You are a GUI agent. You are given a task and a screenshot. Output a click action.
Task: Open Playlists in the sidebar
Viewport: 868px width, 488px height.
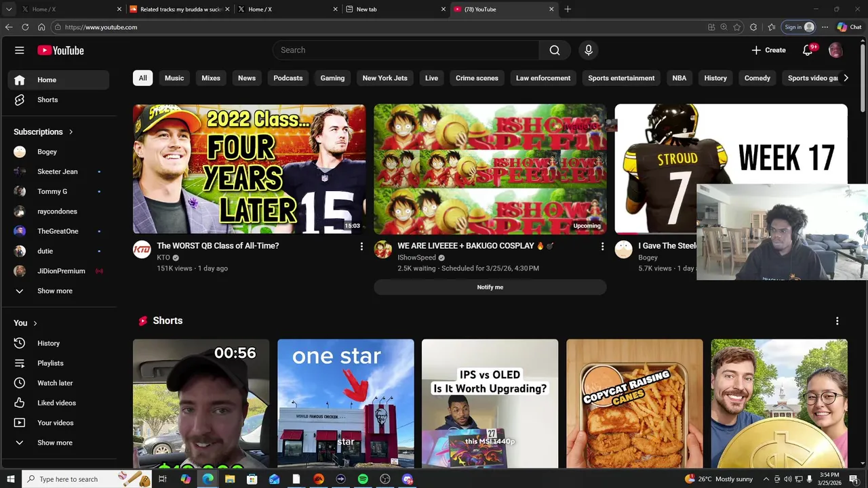58,363
